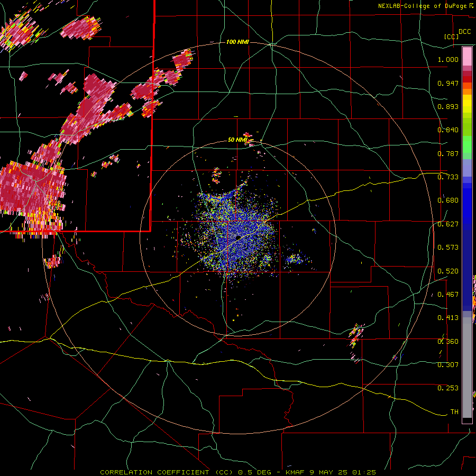
Task: Click the 01:25 timestamp
Action: (364, 472)
